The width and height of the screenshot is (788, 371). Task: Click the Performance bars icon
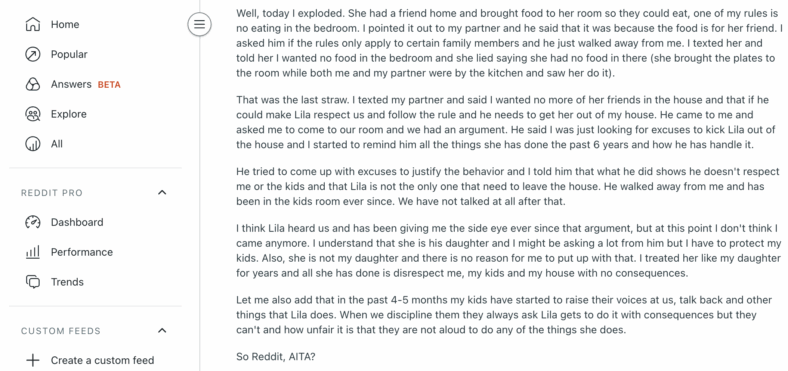pyautogui.click(x=33, y=252)
